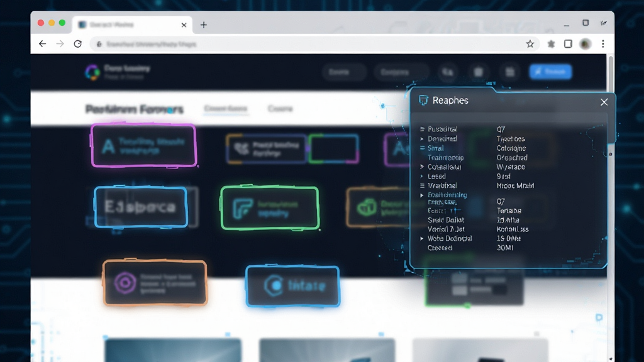The width and height of the screenshot is (644, 362).
Task: Reload the page with the refresh icon
Action: pyautogui.click(x=77, y=43)
